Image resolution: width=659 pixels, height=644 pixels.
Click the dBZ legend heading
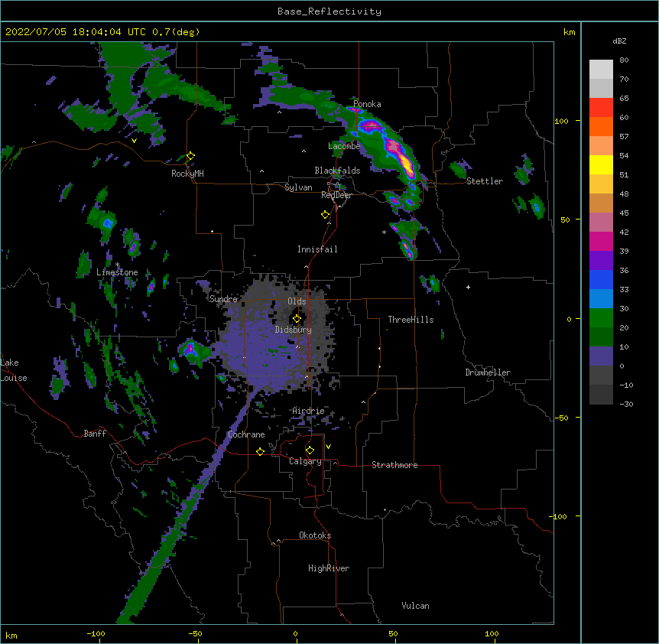click(619, 41)
